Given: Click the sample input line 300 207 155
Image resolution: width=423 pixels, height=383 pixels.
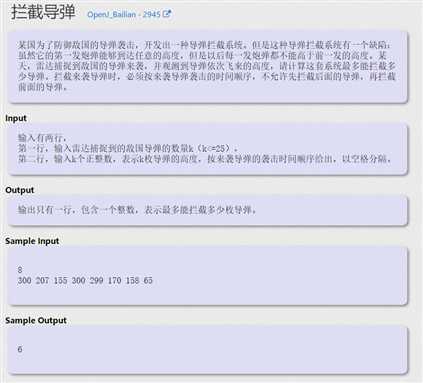Looking at the screenshot, I should pyautogui.click(x=85, y=280).
